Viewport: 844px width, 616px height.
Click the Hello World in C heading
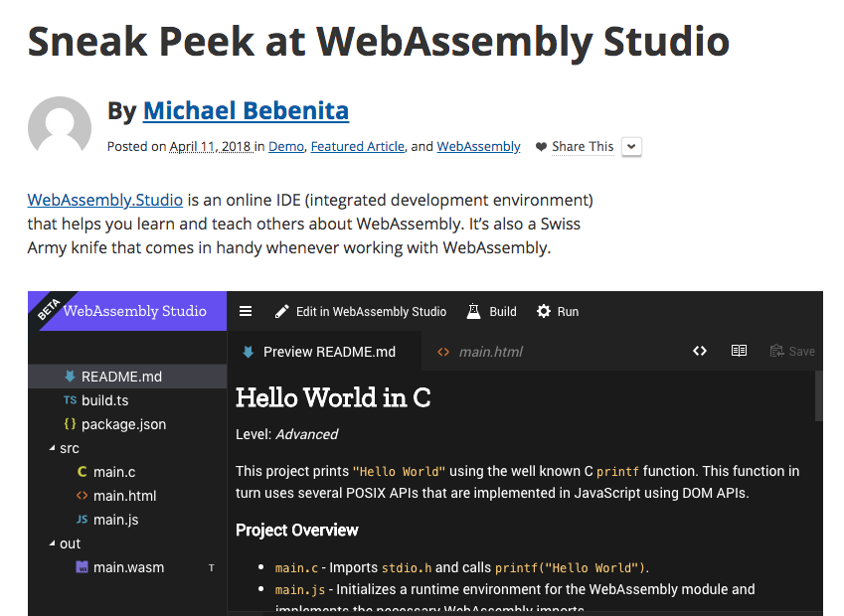point(333,397)
